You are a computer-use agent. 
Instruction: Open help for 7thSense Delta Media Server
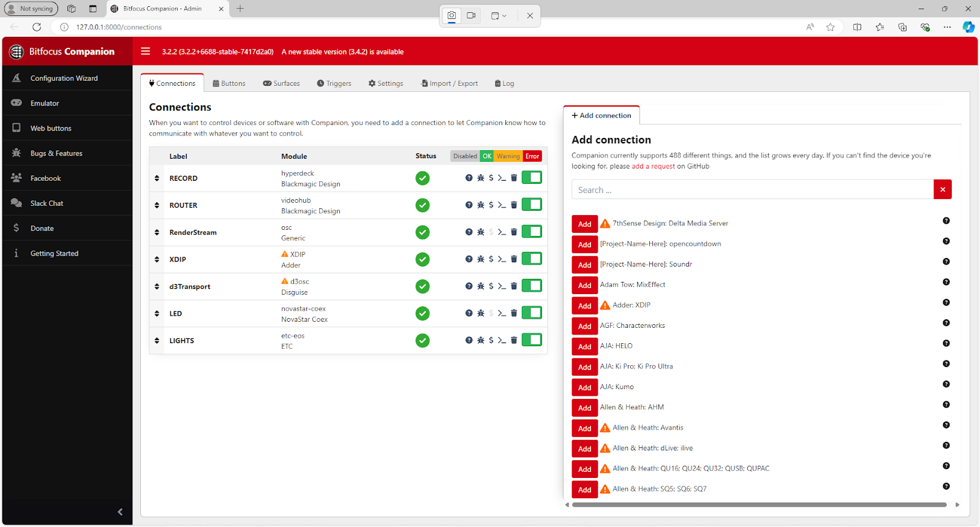pyautogui.click(x=946, y=221)
